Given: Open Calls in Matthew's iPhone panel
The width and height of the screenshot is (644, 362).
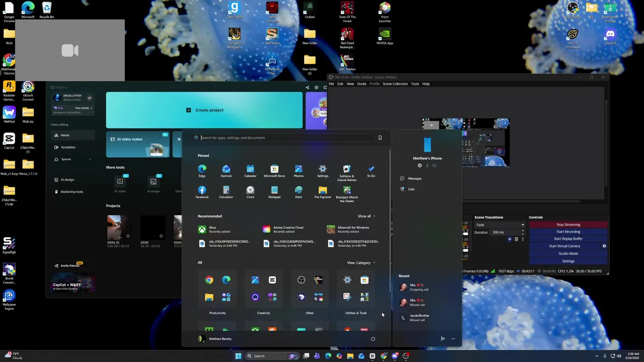Looking at the screenshot, I should point(411,189).
